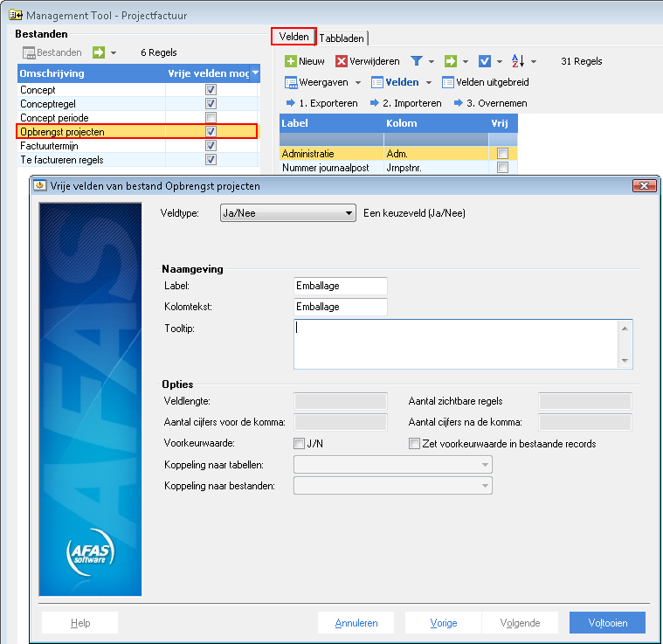
Task: Click the green arrow icon in Velden toolbar
Action: [x=451, y=61]
